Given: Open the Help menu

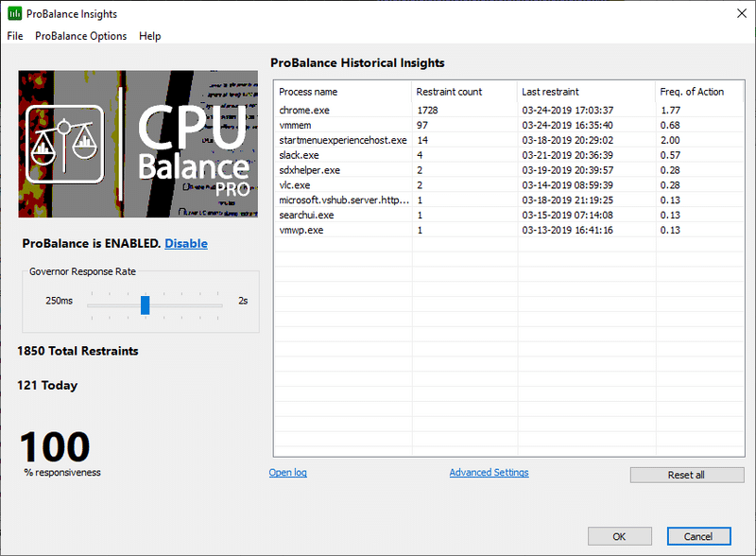Looking at the screenshot, I should click(x=149, y=36).
